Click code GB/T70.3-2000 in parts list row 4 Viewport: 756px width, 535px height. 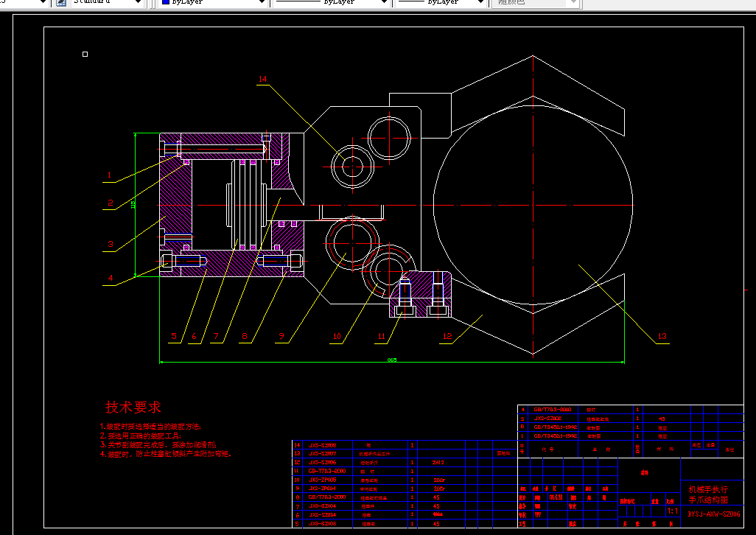click(x=552, y=410)
